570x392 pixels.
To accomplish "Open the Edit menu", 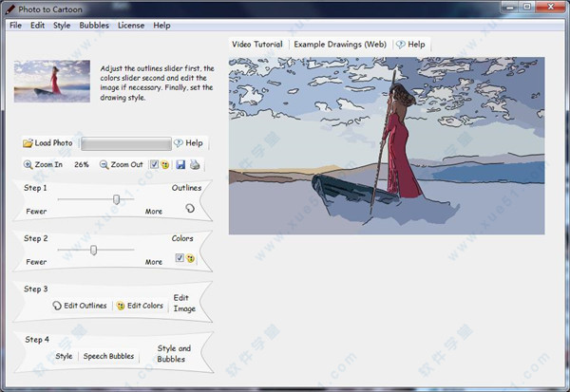I will (x=37, y=26).
